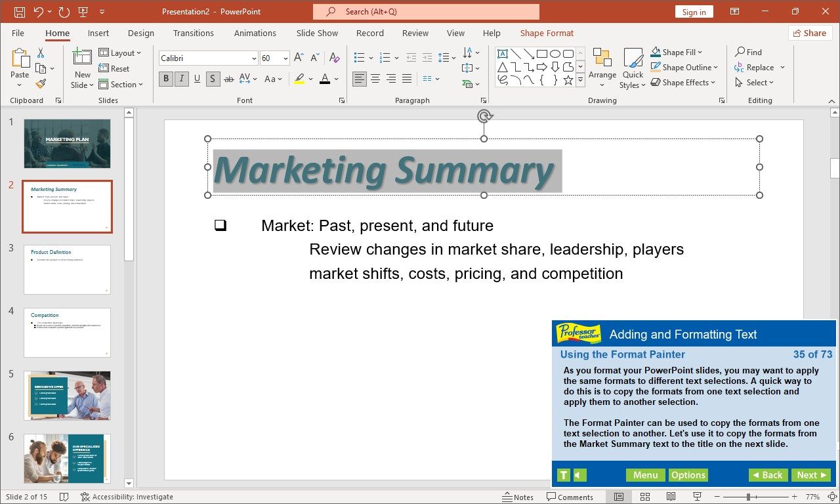This screenshot has height=504, width=840.
Task: Toggle Bold formatting
Action: (166, 79)
